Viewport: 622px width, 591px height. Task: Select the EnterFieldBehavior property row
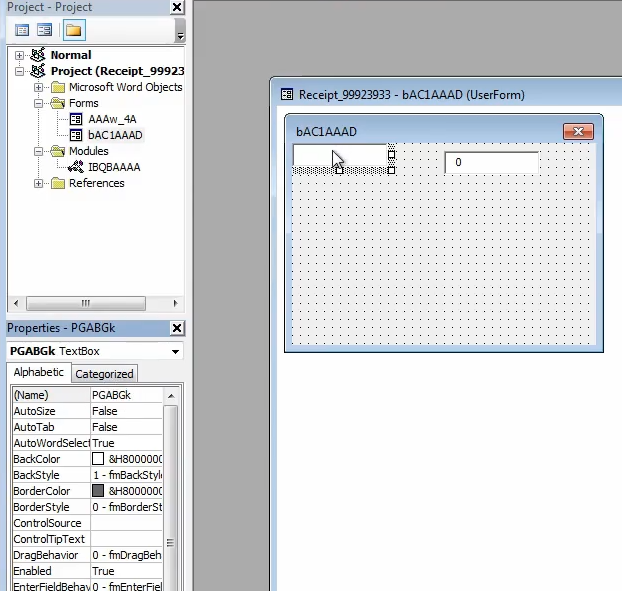click(87, 586)
